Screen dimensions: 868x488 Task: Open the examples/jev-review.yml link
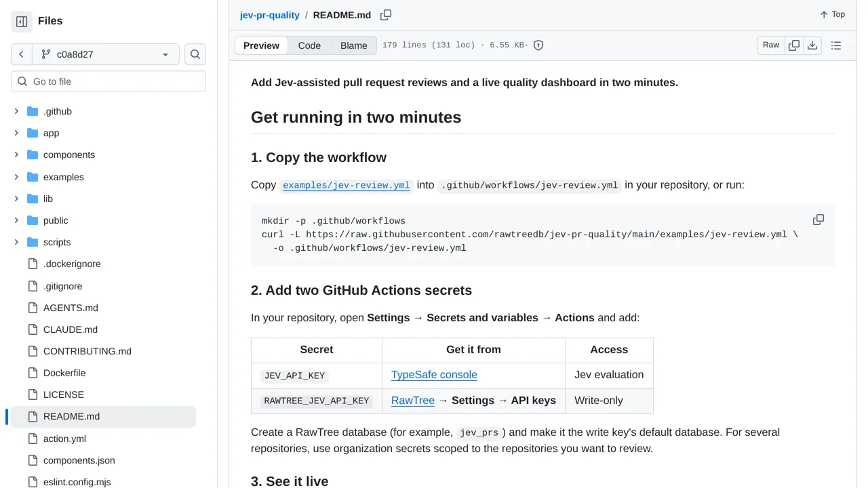pos(347,185)
